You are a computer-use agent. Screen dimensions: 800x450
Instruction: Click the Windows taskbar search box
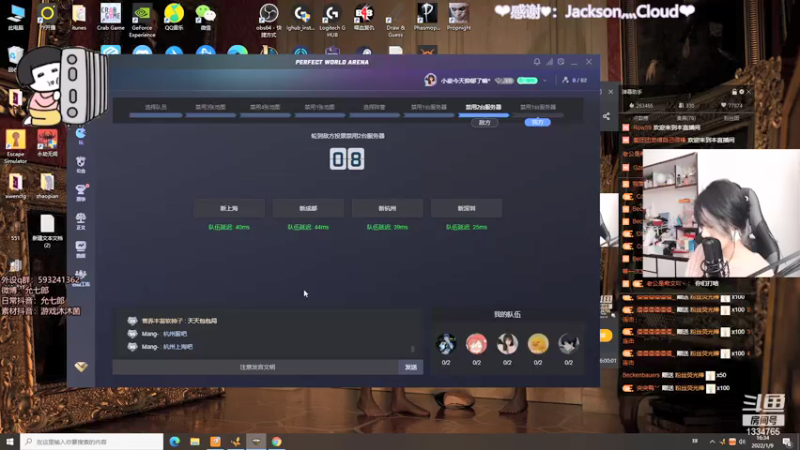point(92,442)
